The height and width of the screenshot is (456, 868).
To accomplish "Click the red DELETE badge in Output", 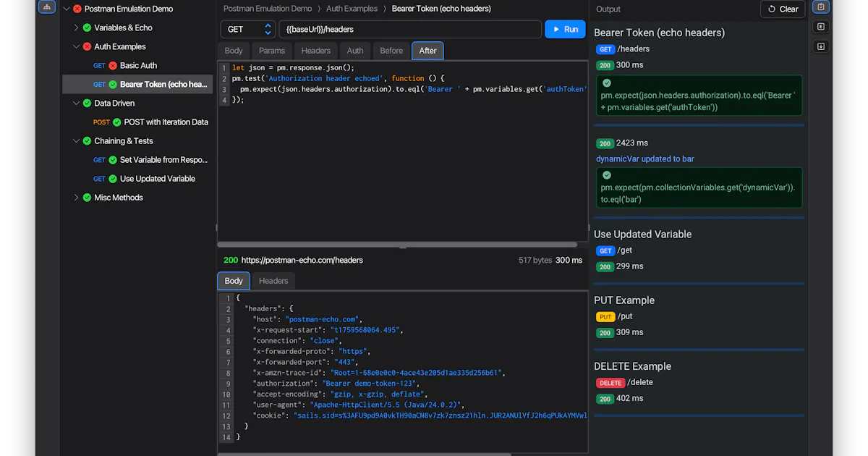I will [x=610, y=383].
